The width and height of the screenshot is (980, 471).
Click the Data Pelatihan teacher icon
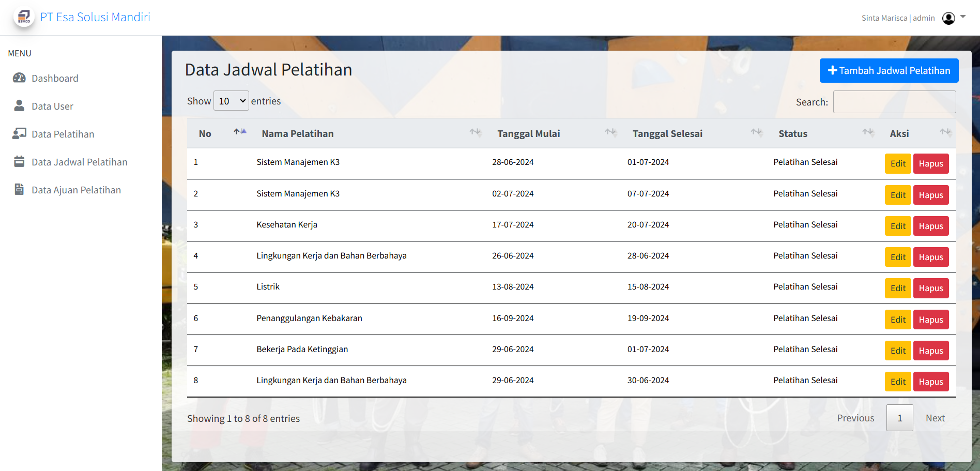19,134
